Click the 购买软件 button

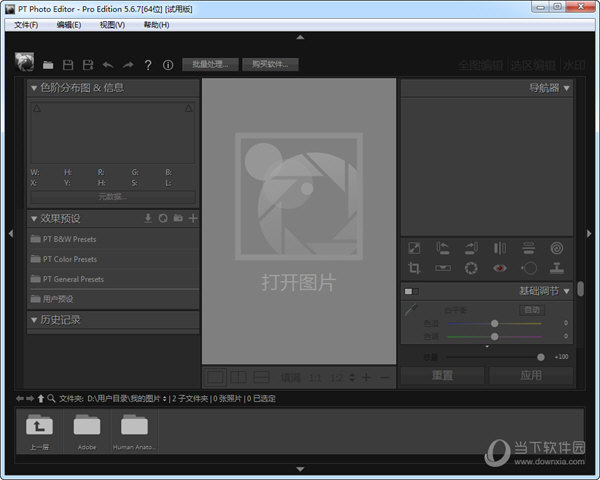tap(270, 64)
